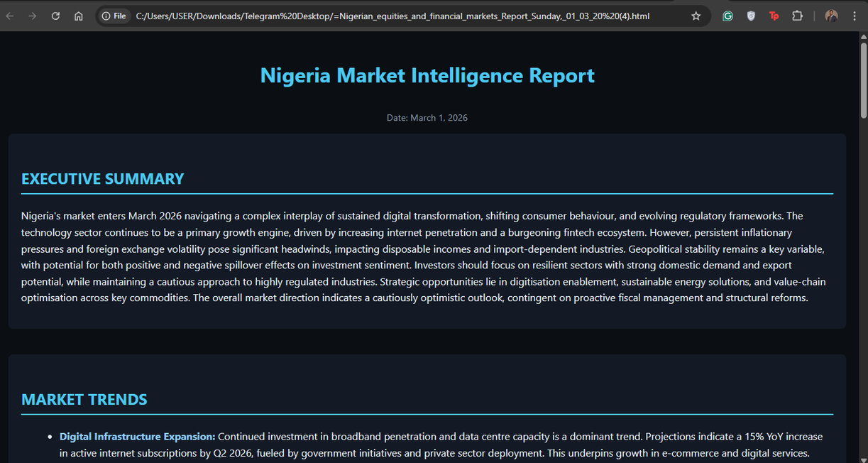Click the MARKET TRENDS heading
This screenshot has width=868, height=463.
(84, 400)
